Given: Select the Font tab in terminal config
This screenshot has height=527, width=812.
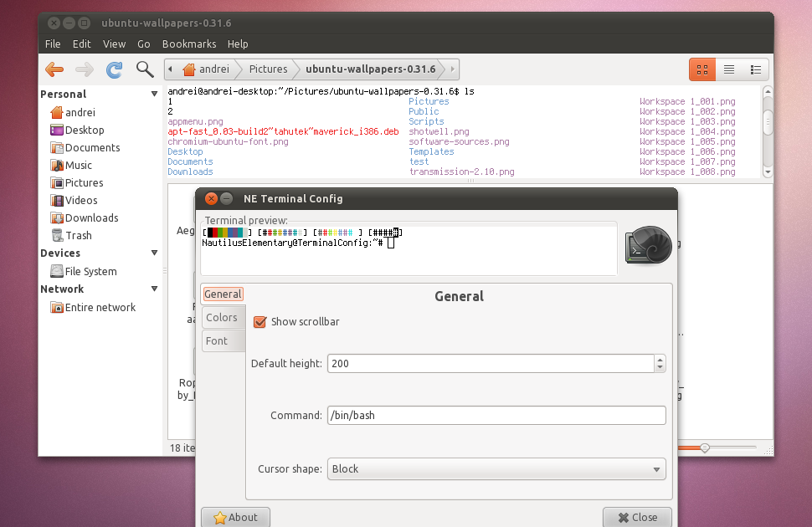Looking at the screenshot, I should (x=220, y=340).
